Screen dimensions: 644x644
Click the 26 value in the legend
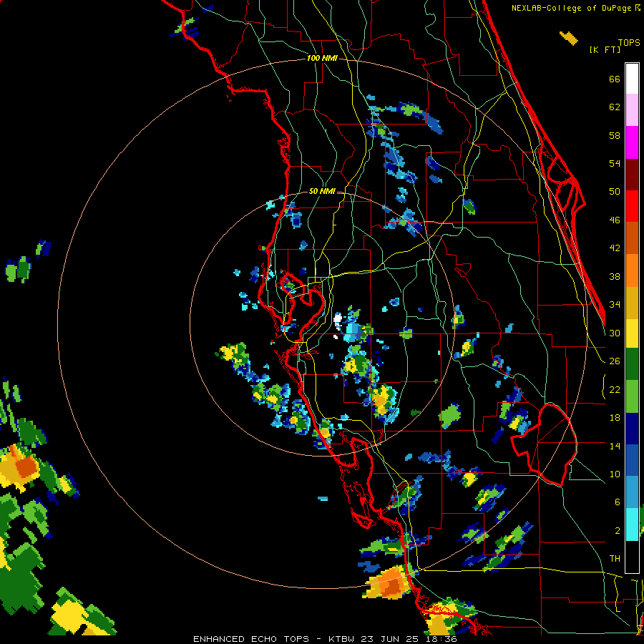(615, 361)
